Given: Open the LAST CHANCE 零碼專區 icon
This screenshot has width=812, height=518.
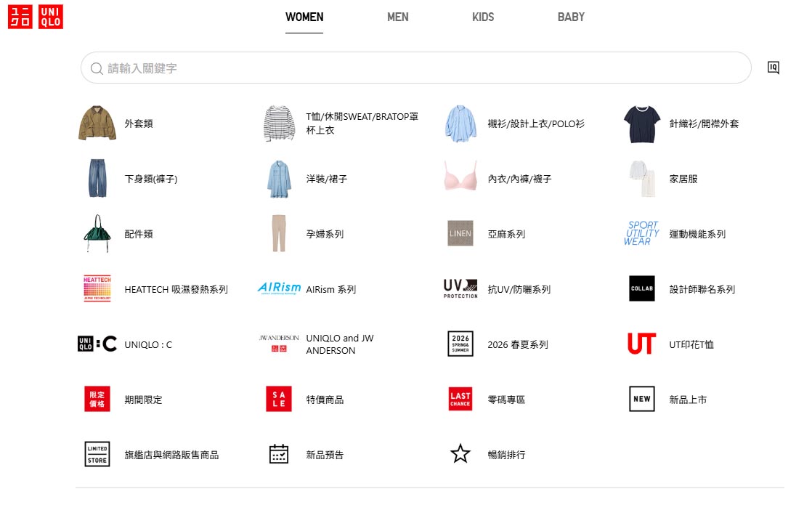Looking at the screenshot, I should coord(460,399).
